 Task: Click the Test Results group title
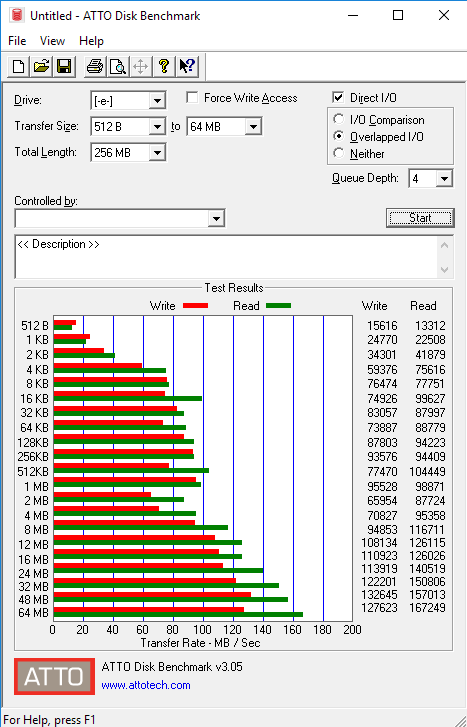234,288
